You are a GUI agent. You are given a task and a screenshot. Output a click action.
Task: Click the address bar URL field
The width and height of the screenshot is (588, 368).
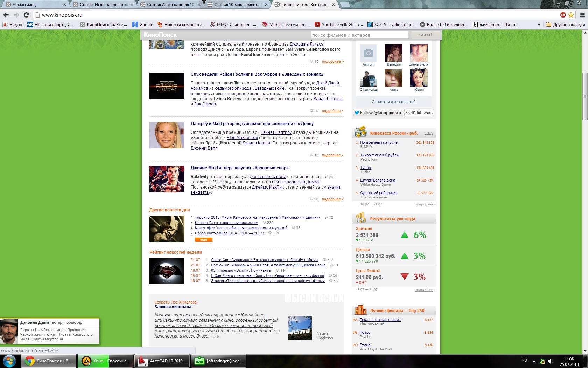(x=296, y=15)
